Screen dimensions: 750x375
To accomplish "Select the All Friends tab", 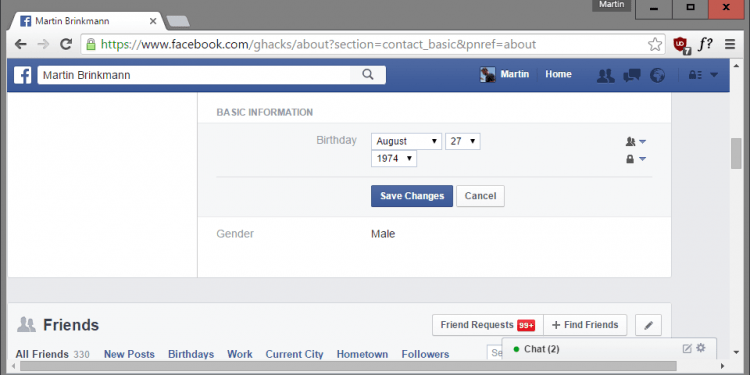I will tap(53, 354).
